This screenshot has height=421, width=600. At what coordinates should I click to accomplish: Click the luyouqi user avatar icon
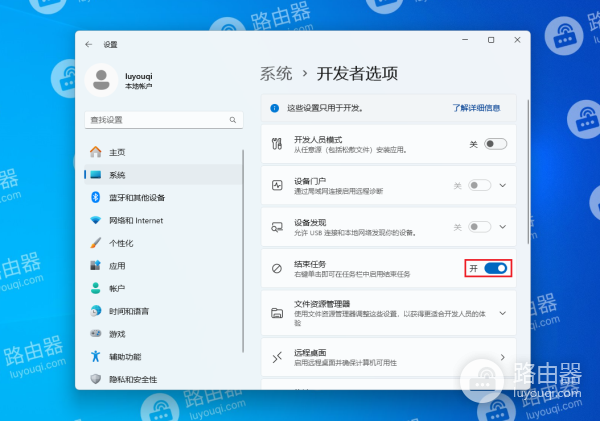point(101,80)
